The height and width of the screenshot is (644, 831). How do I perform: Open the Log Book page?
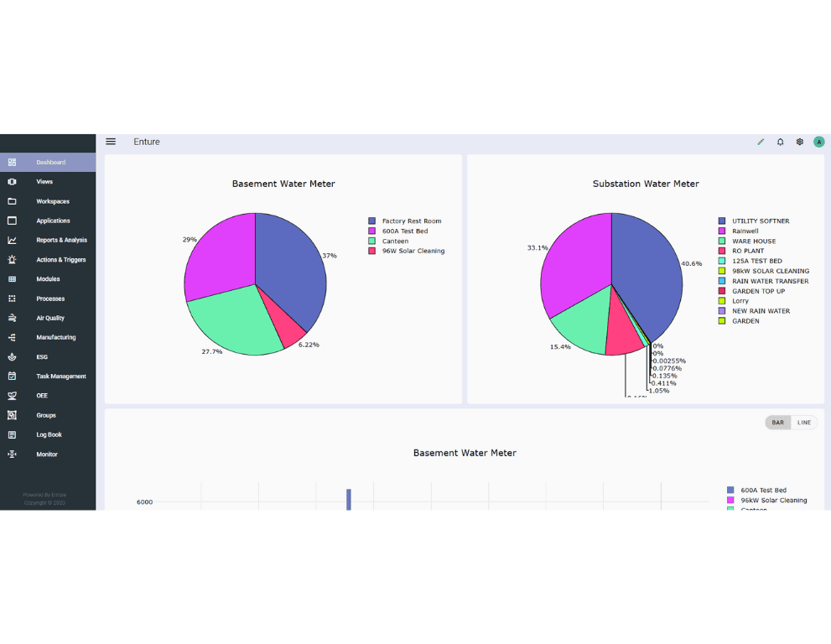[x=49, y=435]
